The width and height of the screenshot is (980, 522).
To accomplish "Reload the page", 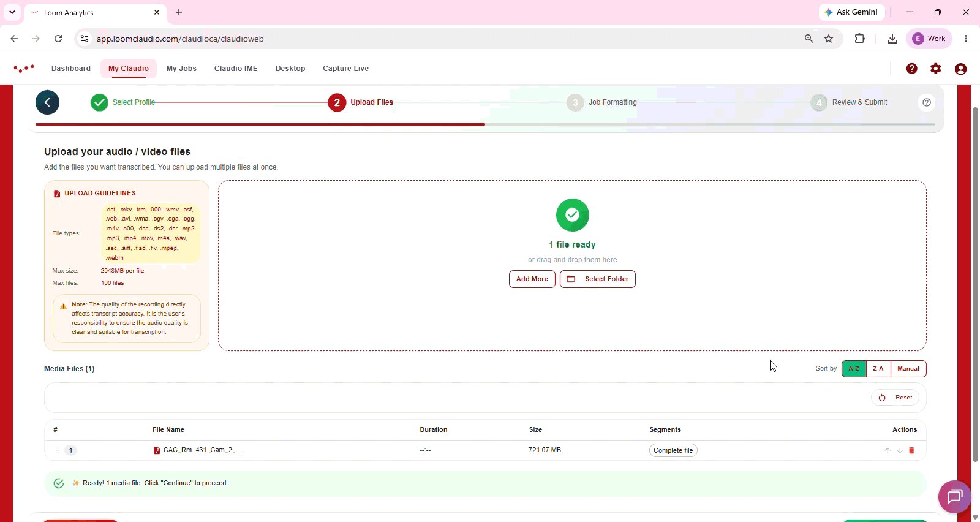I will [x=58, y=39].
